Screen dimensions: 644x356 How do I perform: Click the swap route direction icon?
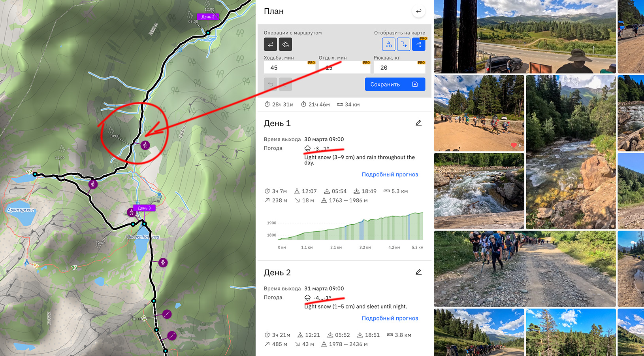click(x=270, y=44)
